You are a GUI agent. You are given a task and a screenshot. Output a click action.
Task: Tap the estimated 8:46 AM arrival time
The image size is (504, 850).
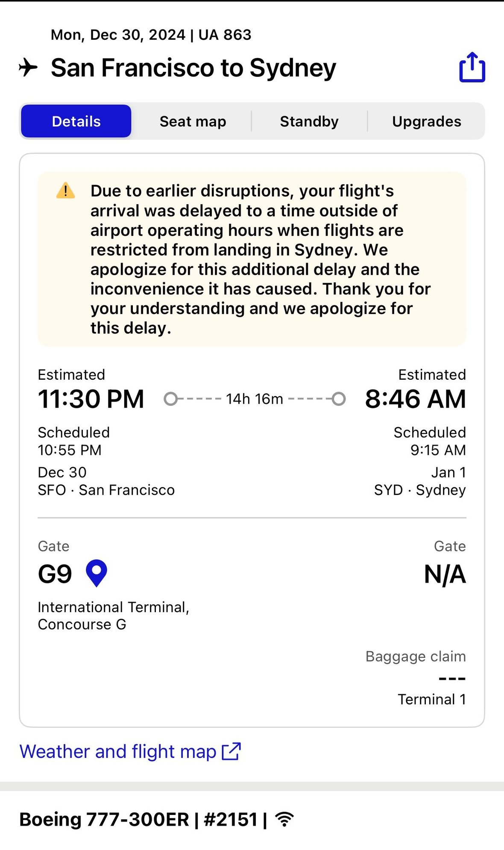point(415,399)
